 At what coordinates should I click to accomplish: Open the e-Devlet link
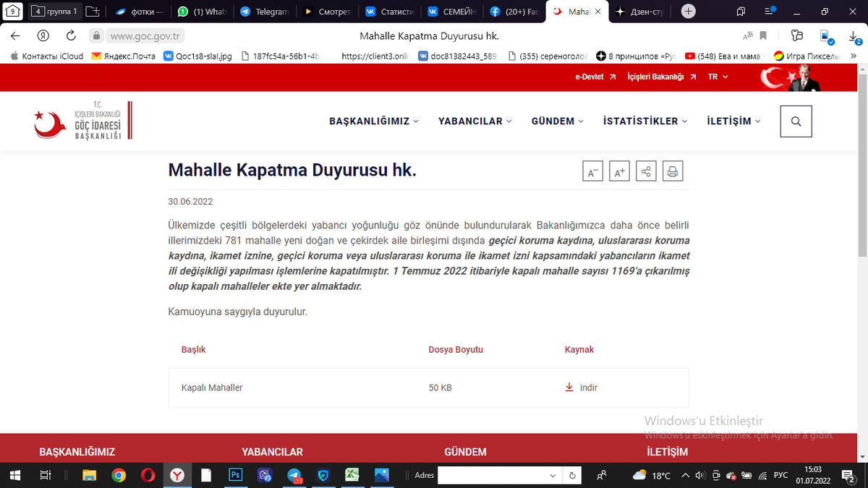590,77
